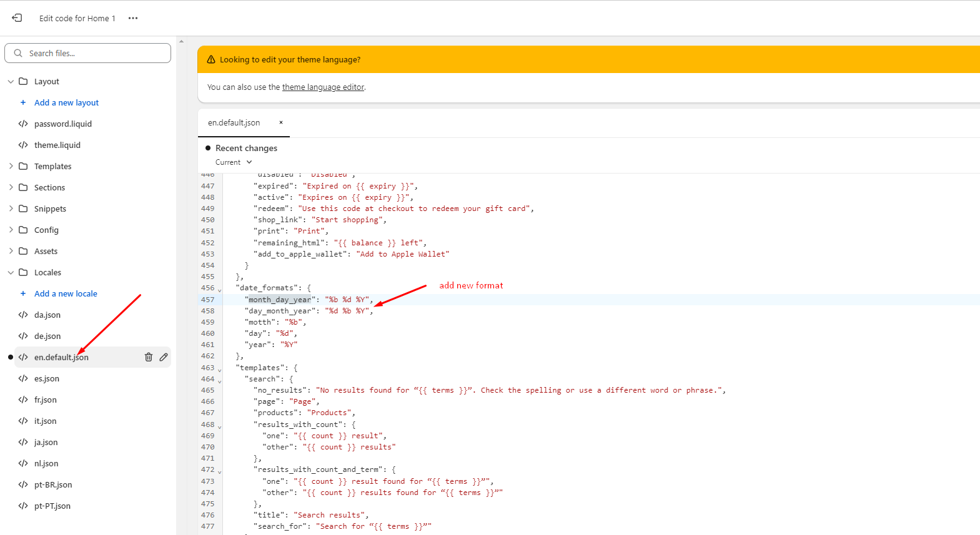The image size is (980, 535).
Task: Click Add a new locale link
Action: pyautogui.click(x=66, y=293)
